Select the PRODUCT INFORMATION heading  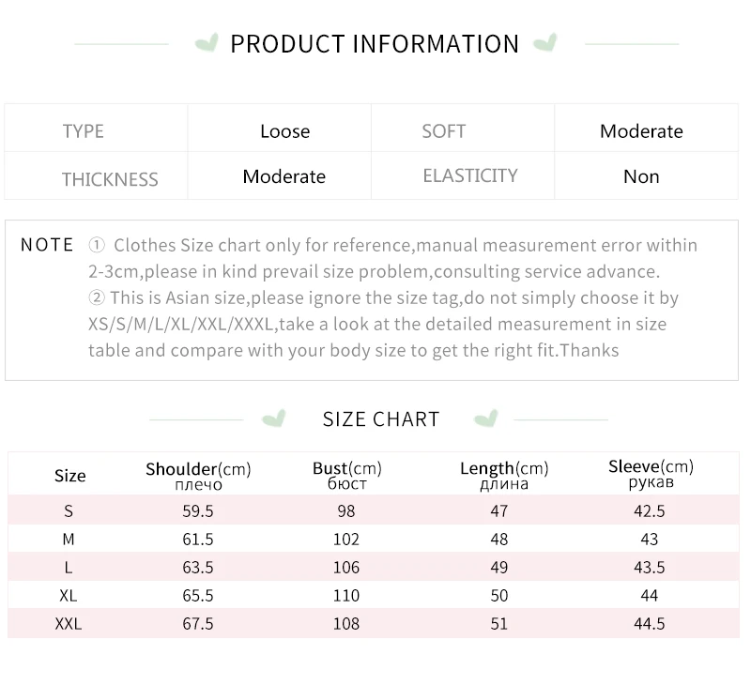pos(375,44)
